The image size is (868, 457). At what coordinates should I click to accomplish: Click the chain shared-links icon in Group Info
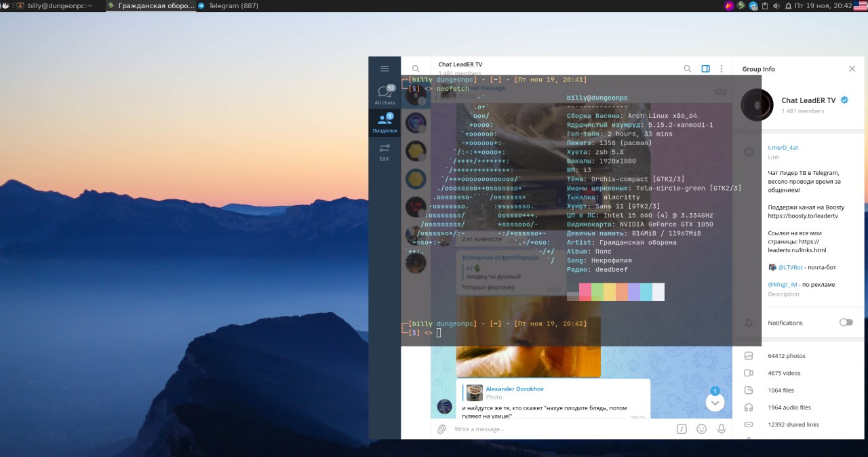749,424
